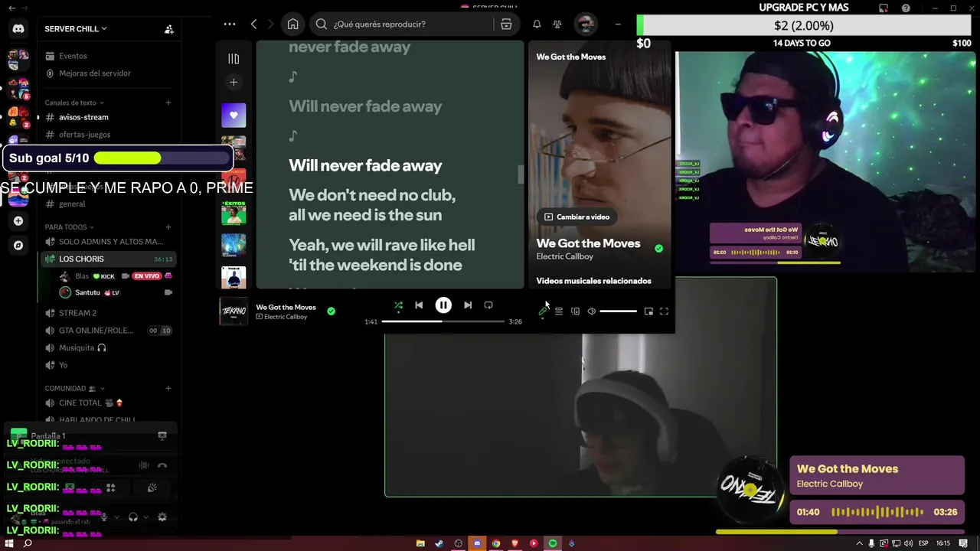980x551 pixels.
Task: Stop screen share next to Pantalla 1
Action: coord(162,436)
